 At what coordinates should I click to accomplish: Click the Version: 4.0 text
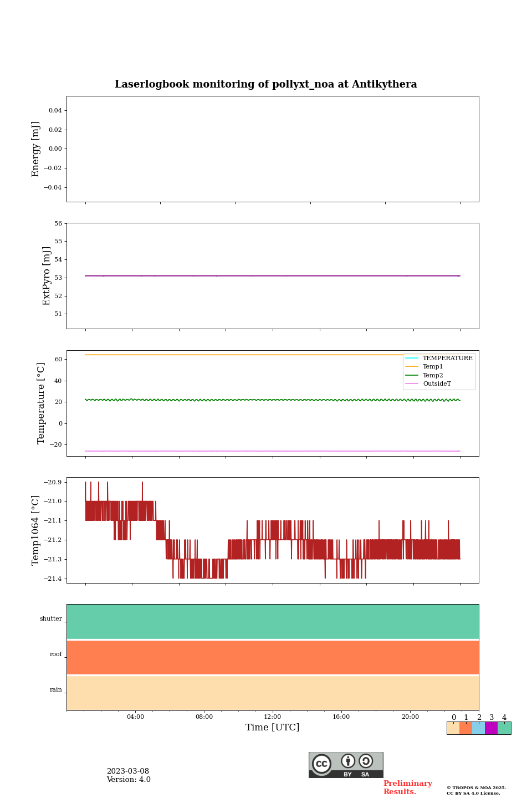point(129,780)
